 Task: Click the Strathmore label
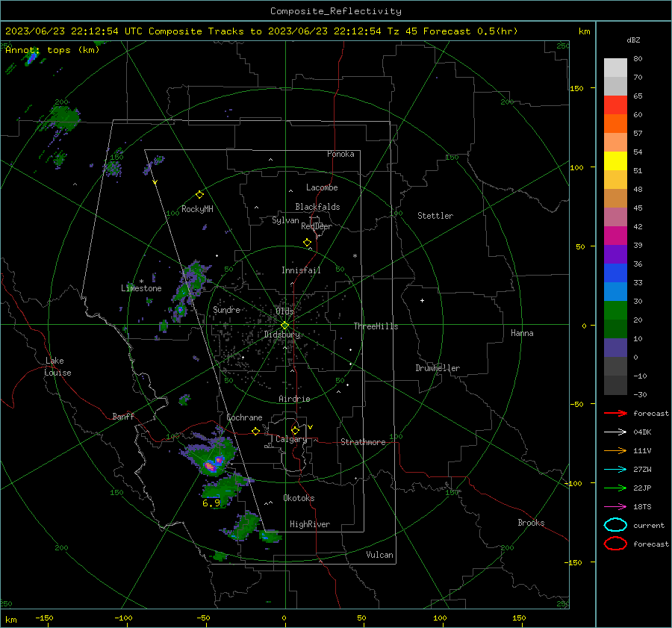(363, 442)
